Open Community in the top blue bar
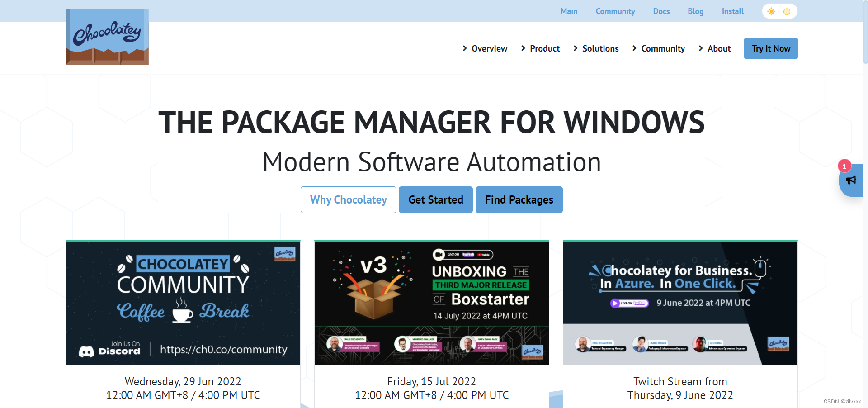This screenshot has height=408, width=868. 615,11
